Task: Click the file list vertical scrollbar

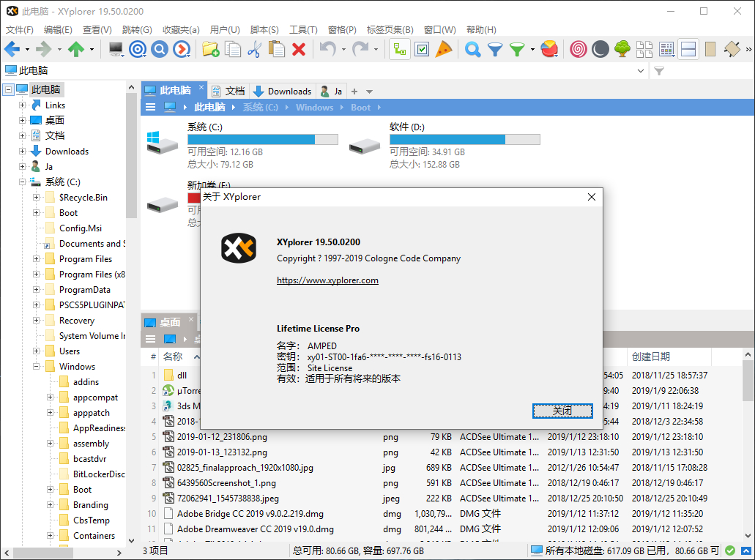Action: point(748,381)
